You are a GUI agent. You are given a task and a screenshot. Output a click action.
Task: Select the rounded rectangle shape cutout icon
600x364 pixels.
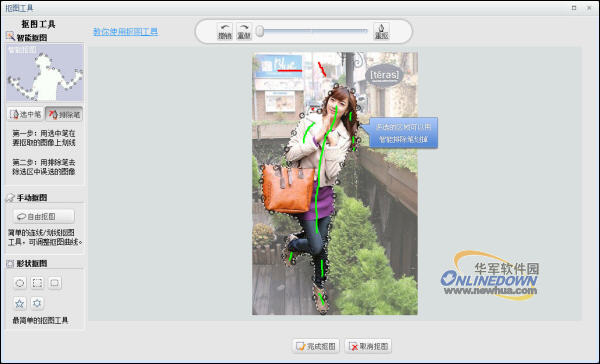[55, 283]
